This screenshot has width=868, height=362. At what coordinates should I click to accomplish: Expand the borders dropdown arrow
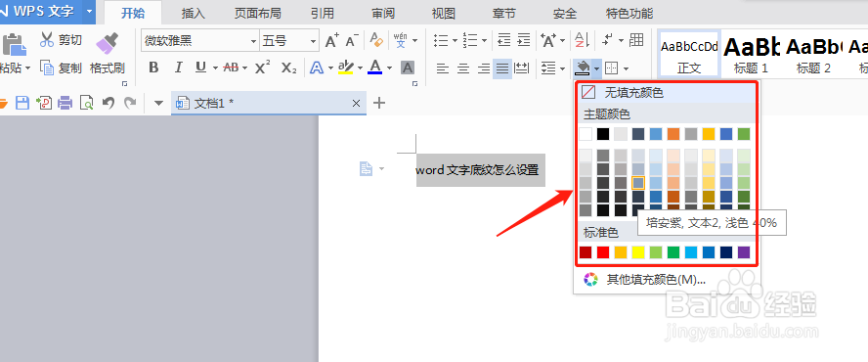coord(627,68)
